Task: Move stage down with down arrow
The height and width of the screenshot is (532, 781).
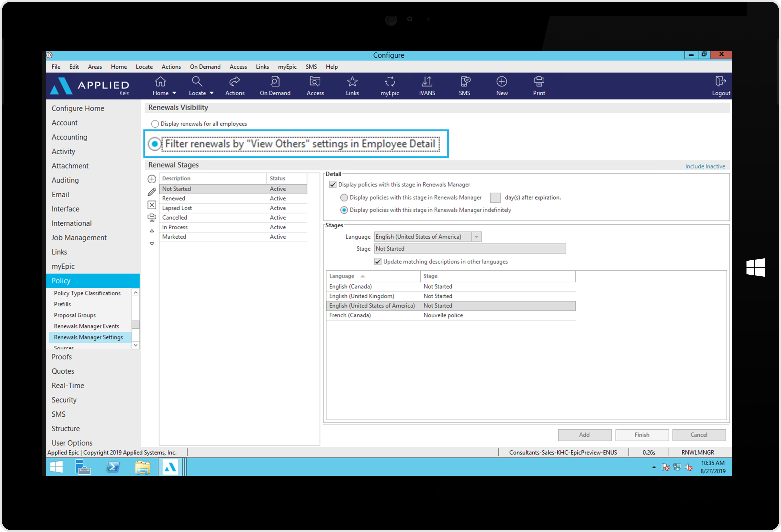Action: coord(152,244)
